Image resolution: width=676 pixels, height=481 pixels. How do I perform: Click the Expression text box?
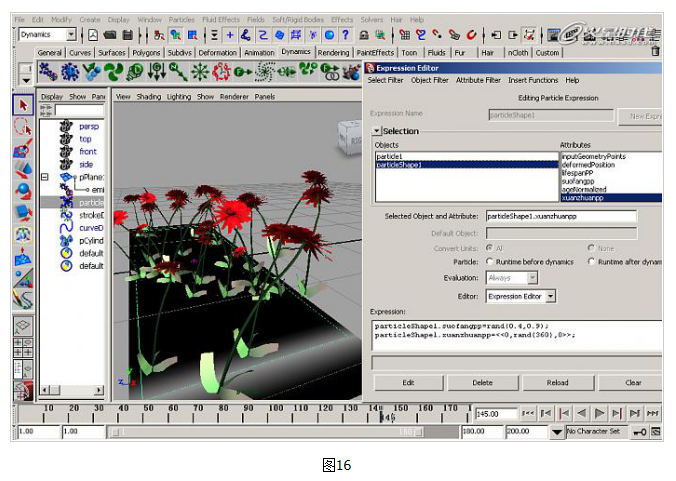(516, 335)
